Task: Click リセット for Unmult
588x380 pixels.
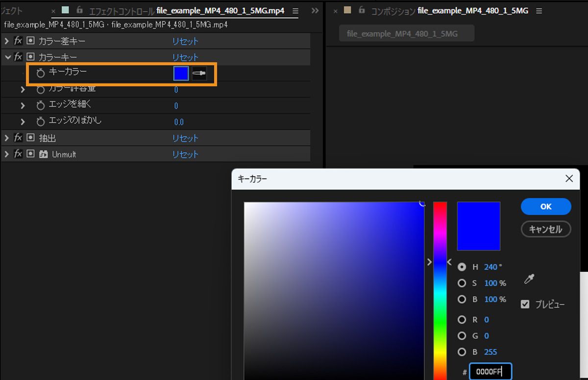Action: pyautogui.click(x=185, y=154)
